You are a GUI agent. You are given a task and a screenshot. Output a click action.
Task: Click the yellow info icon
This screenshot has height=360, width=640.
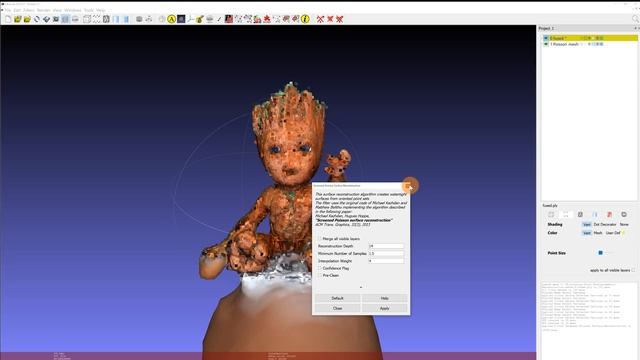tap(305, 19)
